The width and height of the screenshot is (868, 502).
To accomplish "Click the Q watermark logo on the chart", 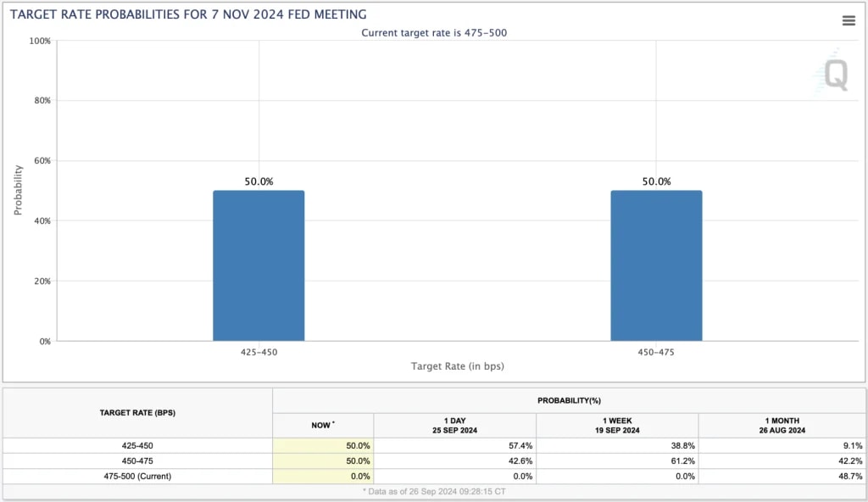I will tap(835, 76).
